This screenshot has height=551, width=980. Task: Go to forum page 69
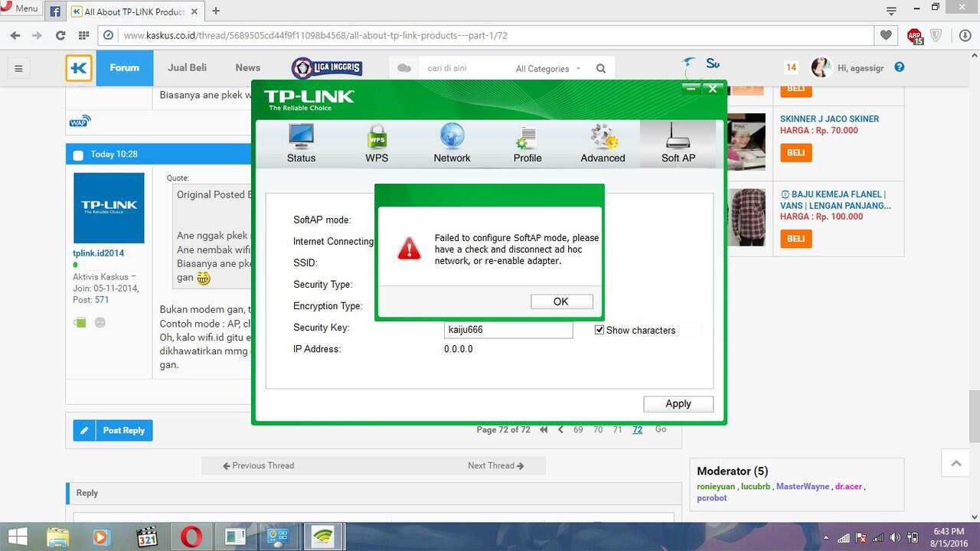point(578,430)
